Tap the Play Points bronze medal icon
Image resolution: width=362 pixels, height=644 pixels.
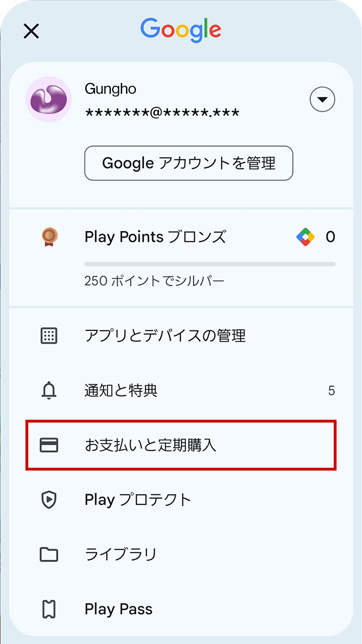[49, 236]
